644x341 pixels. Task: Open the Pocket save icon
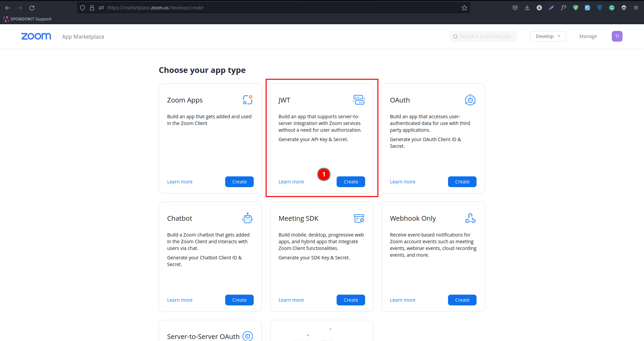pyautogui.click(x=515, y=8)
